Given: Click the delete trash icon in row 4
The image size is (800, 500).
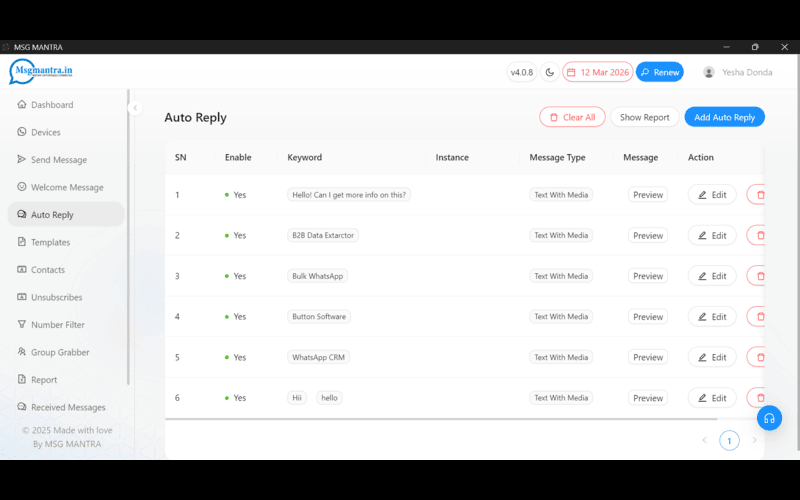Looking at the screenshot, I should pyautogui.click(x=759, y=316).
